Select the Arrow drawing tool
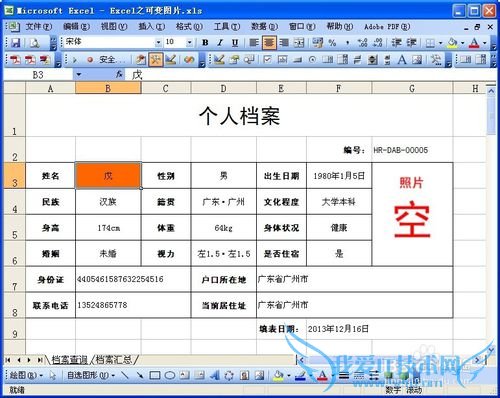The image size is (500, 398). pyautogui.click(x=140, y=376)
